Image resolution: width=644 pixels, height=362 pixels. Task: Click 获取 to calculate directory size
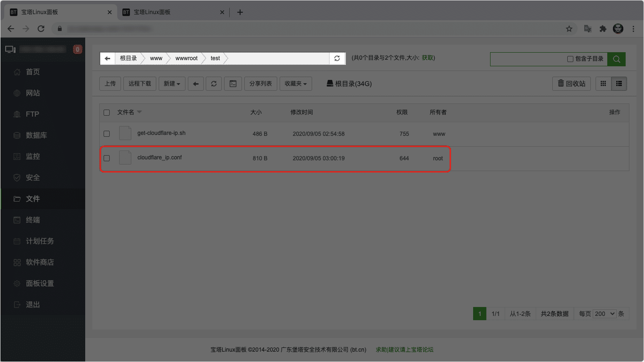tap(427, 58)
